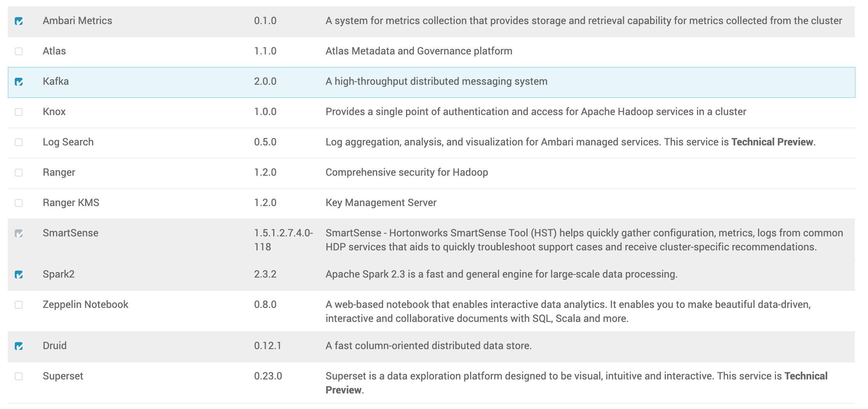Image resolution: width=868 pixels, height=409 pixels.
Task: Click the SmartSense version number
Action: [x=284, y=240]
